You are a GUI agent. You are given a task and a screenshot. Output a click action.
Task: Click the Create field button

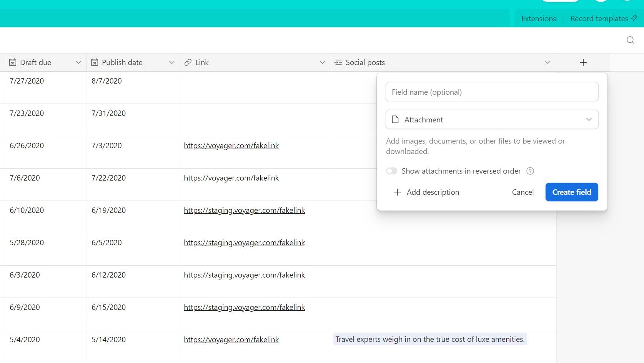coord(571,192)
